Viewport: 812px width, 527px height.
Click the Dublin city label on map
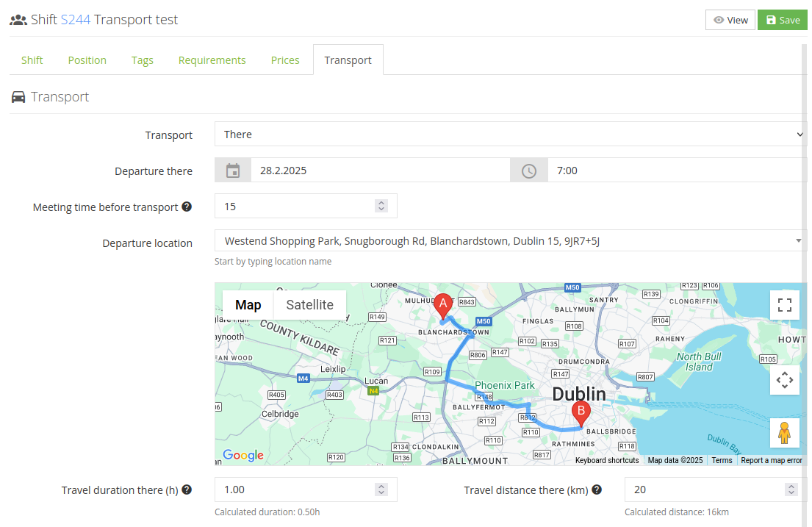[x=578, y=394]
